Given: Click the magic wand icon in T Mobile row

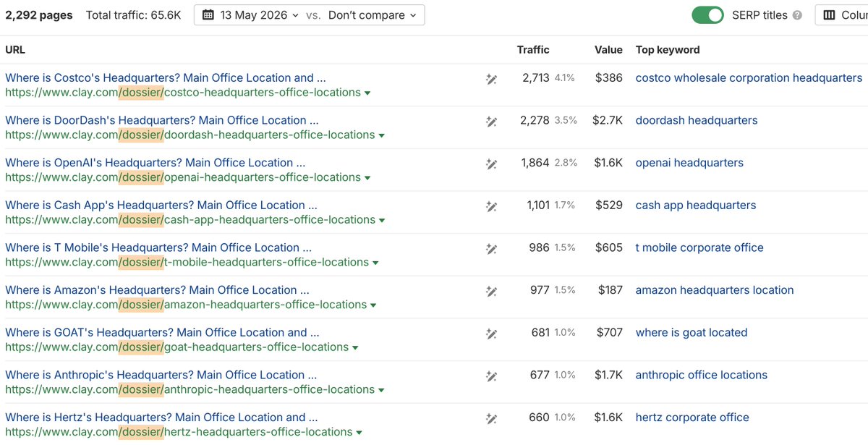Looking at the screenshot, I should point(491,250).
